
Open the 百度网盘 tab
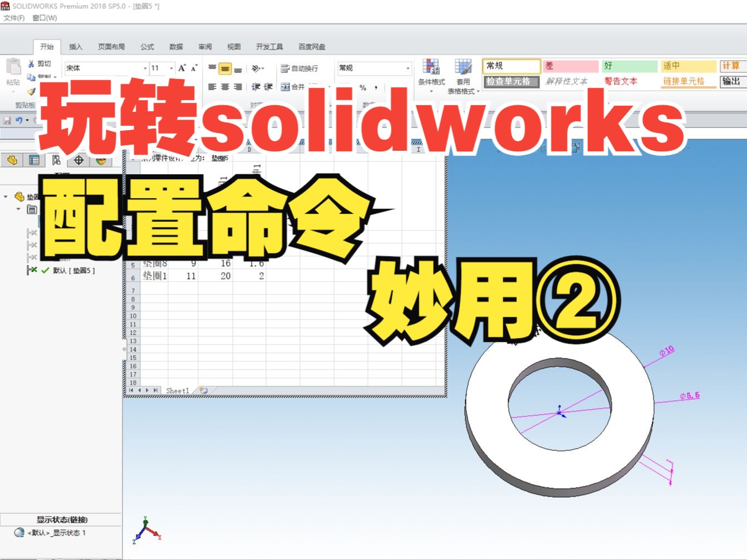(x=312, y=47)
